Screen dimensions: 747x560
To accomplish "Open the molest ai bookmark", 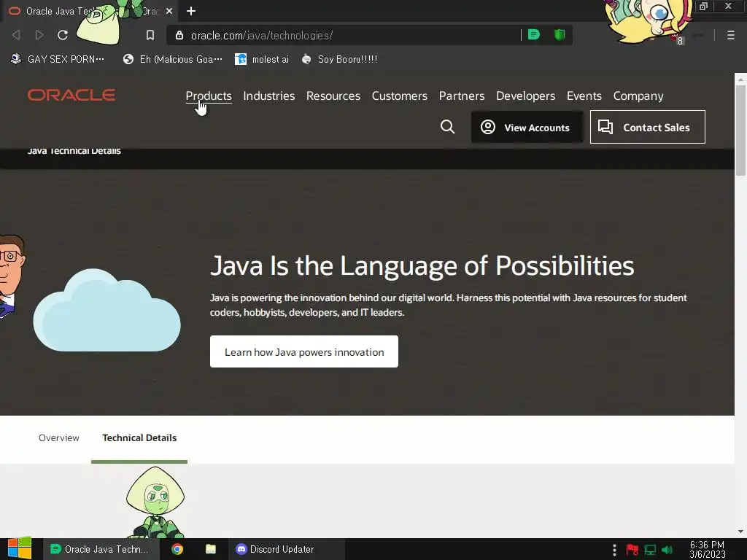I will [x=262, y=59].
